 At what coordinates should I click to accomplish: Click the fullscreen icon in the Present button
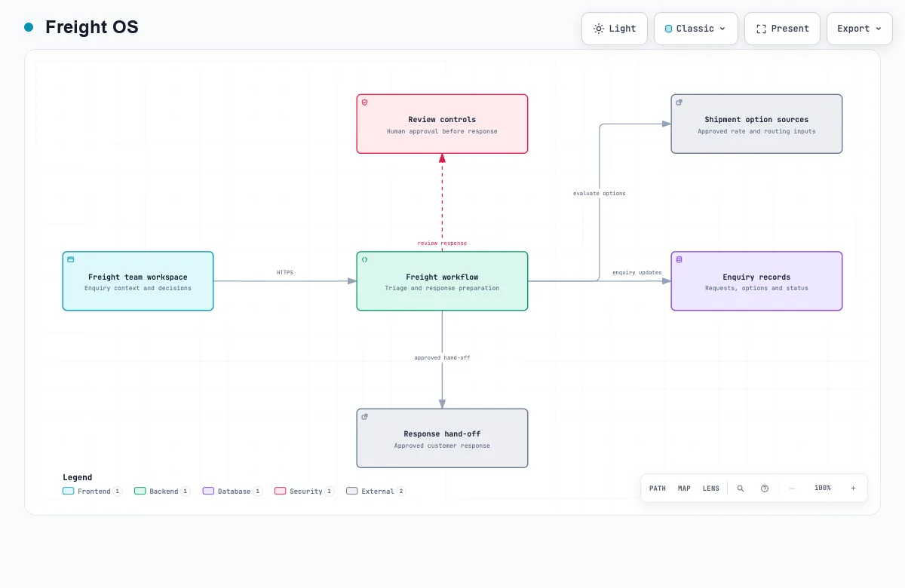click(x=761, y=29)
